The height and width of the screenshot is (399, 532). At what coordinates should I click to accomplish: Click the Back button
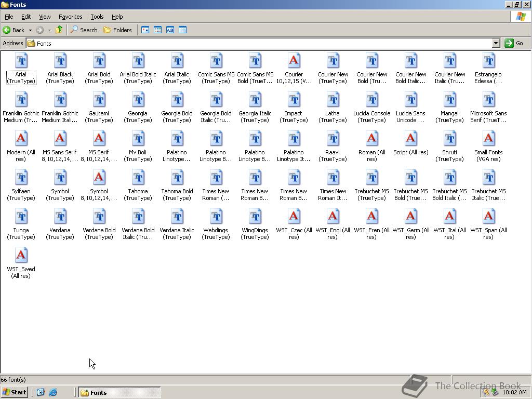click(x=14, y=30)
